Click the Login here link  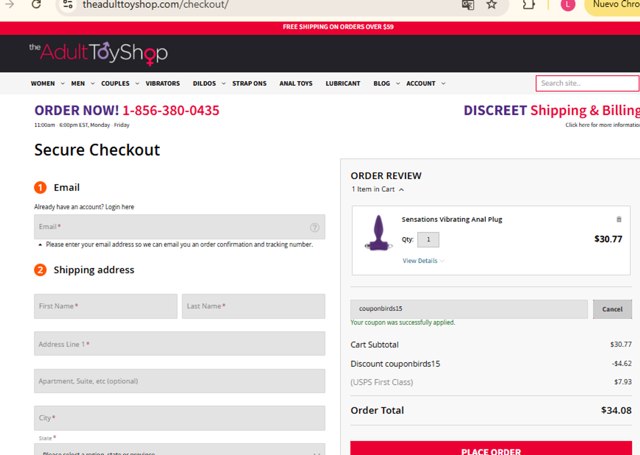pyautogui.click(x=120, y=207)
